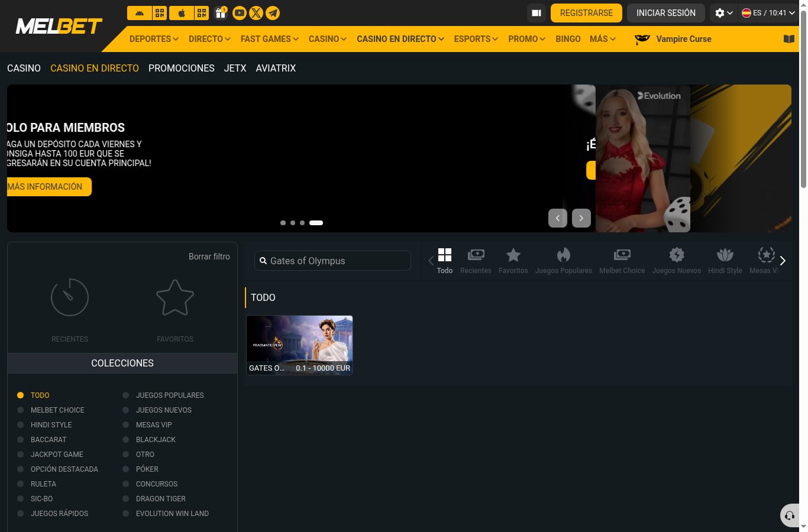808x532 pixels.
Task: Expand the PROMO dropdown menu
Action: tap(527, 39)
